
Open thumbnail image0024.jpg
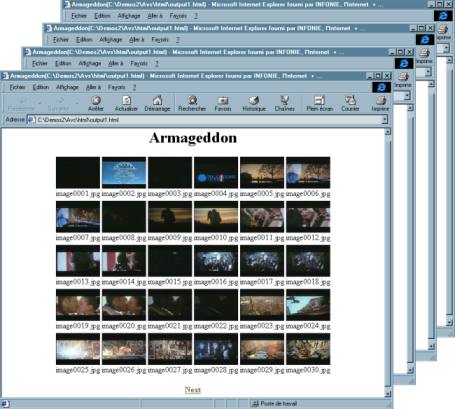(x=308, y=305)
